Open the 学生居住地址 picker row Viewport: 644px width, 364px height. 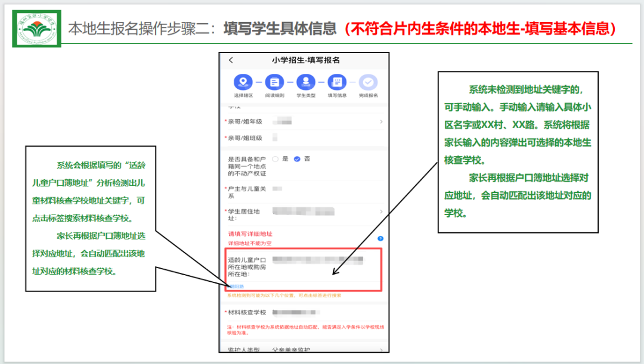pos(304,214)
